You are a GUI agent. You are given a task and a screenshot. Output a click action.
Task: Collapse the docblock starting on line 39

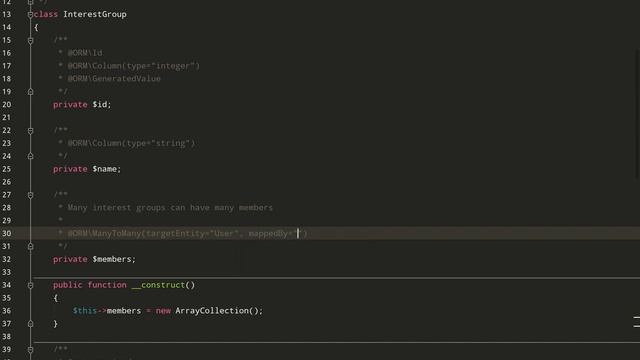point(31,350)
